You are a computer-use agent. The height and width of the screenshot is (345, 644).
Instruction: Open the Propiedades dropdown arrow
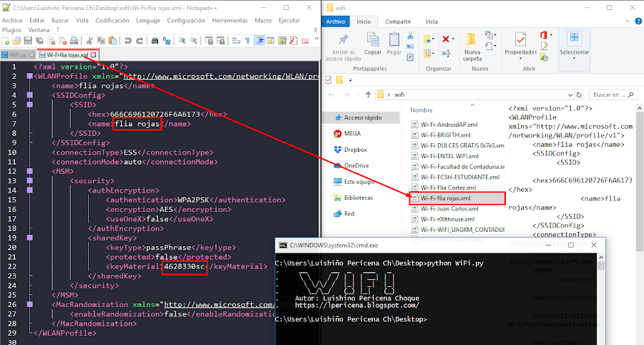tap(520, 58)
